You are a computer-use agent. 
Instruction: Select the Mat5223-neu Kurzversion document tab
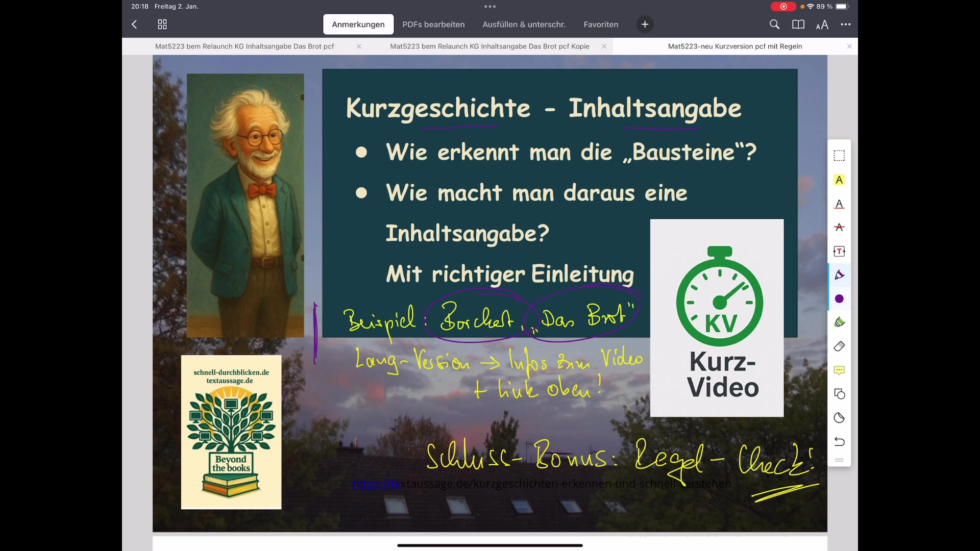735,46
